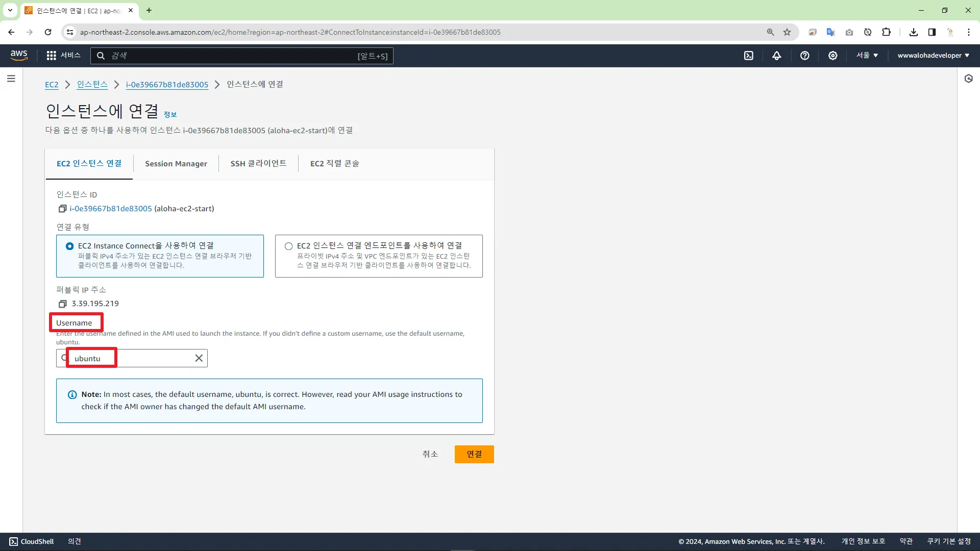Viewport: 980px width, 551px height.
Task: Open CloudShell icon in the top navigation bar
Action: pyautogui.click(x=748, y=56)
